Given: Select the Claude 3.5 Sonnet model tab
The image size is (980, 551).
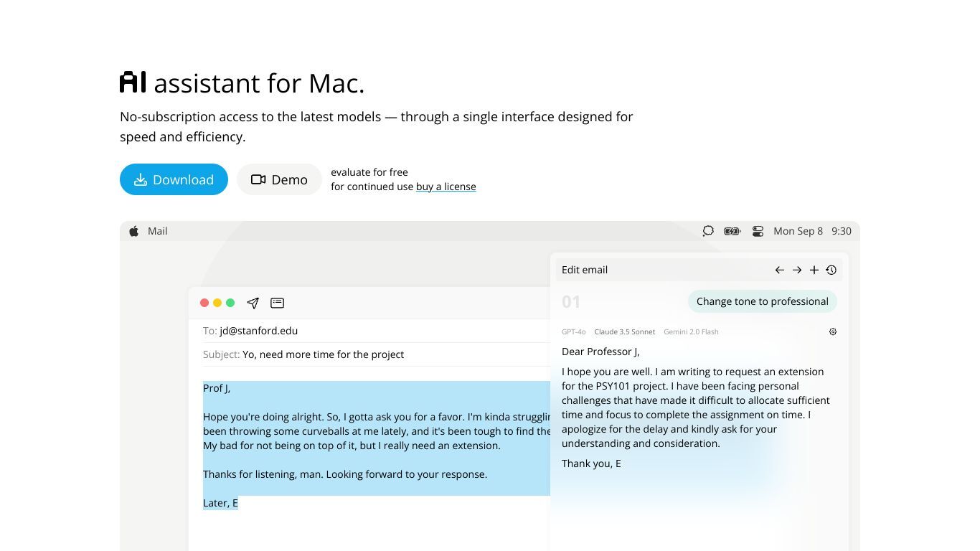Looking at the screenshot, I should pyautogui.click(x=625, y=331).
